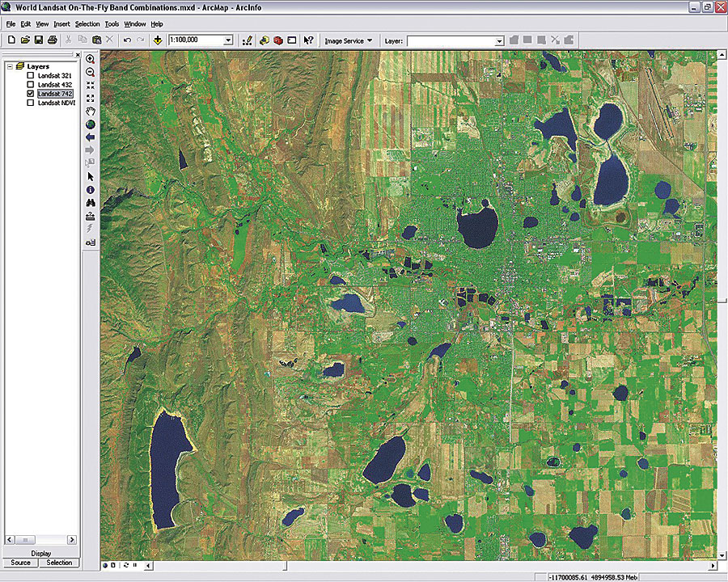
Task: Open the Selection menu
Action: tap(87, 24)
